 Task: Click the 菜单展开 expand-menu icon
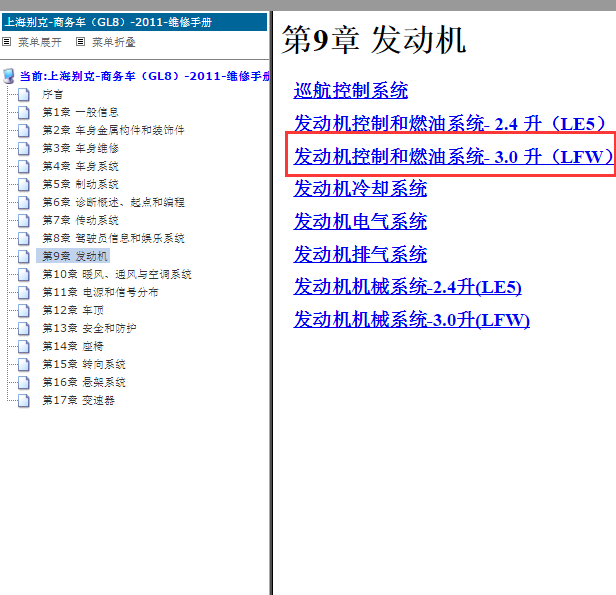click(6, 42)
